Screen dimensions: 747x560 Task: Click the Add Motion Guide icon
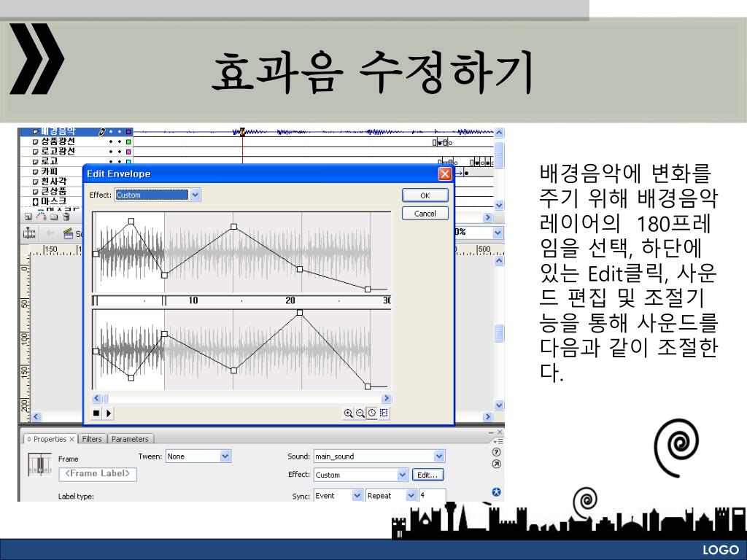tap(42, 217)
